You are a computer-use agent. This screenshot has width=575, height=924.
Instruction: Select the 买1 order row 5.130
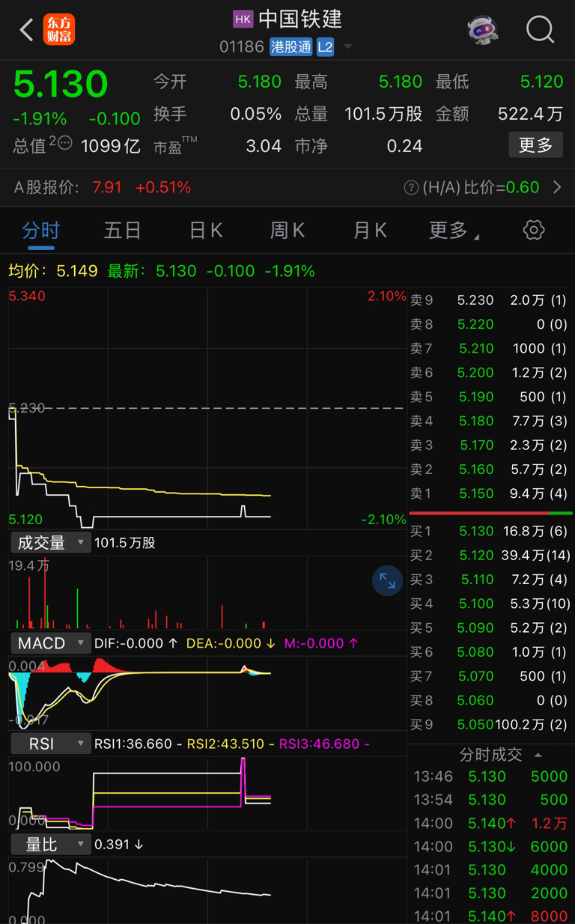pyautogui.click(x=490, y=531)
